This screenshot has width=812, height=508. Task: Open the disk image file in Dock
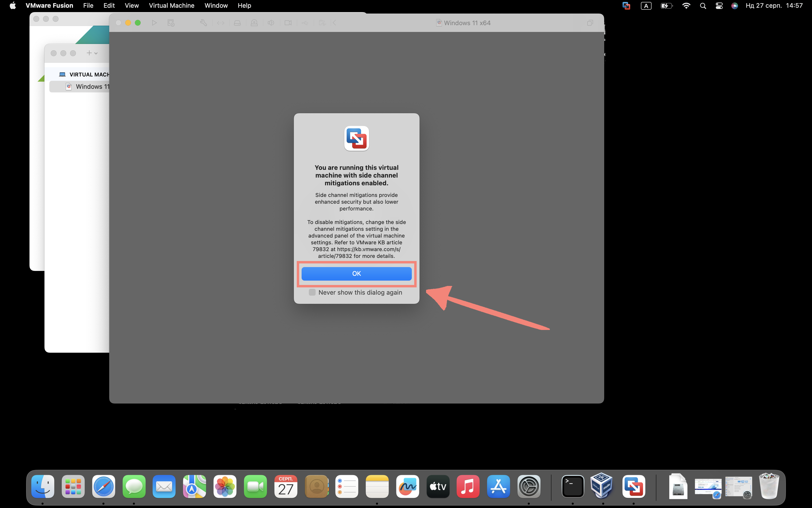coord(678,486)
